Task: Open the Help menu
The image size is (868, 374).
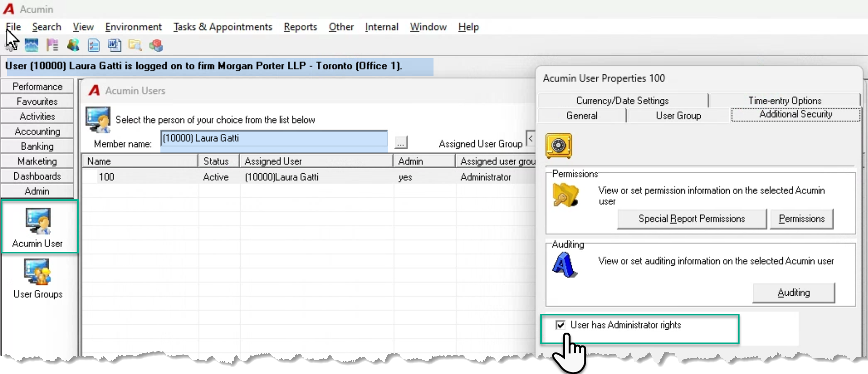Action: coord(468,27)
